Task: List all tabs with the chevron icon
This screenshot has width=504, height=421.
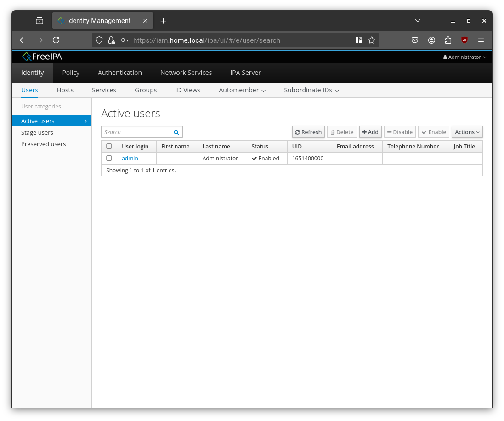Action: coord(418,21)
